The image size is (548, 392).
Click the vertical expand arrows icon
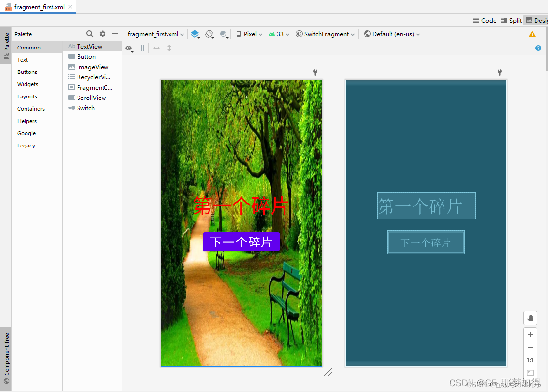(x=169, y=48)
